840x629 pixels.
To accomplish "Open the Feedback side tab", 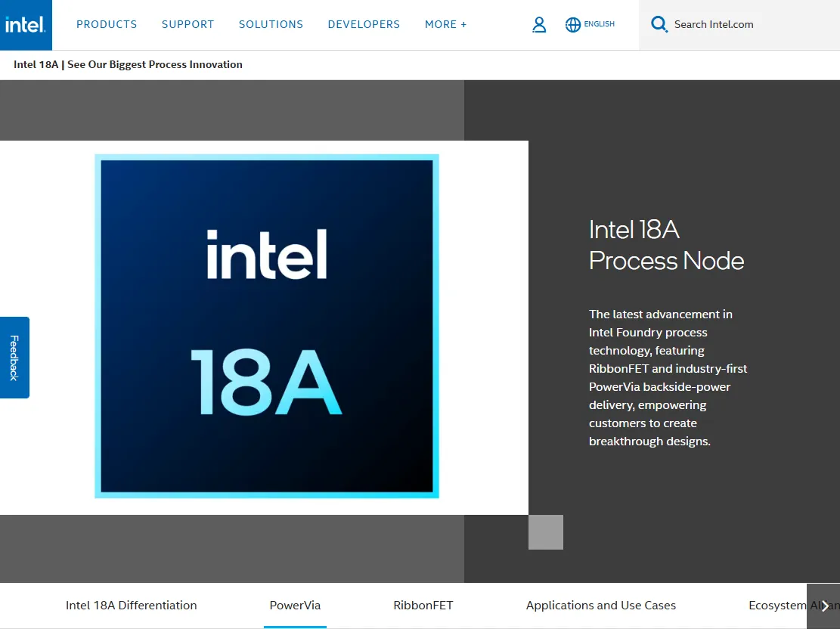I will point(14,358).
